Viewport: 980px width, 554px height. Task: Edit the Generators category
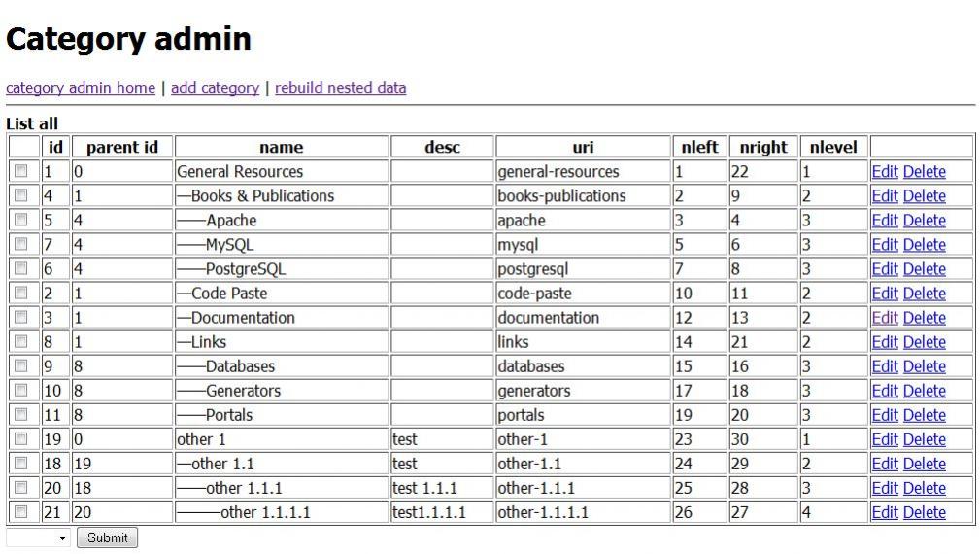pos(884,391)
